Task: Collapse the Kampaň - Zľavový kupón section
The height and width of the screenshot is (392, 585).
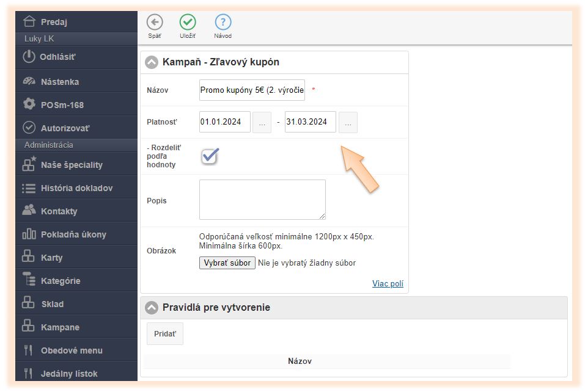Action: pos(152,62)
